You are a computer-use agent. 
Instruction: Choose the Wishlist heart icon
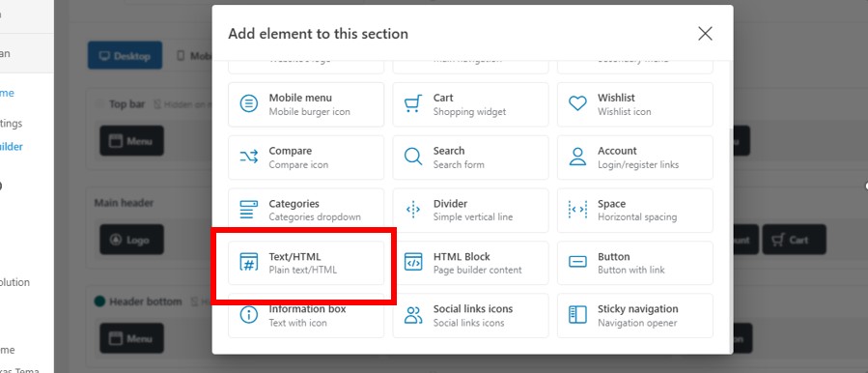[577, 103]
